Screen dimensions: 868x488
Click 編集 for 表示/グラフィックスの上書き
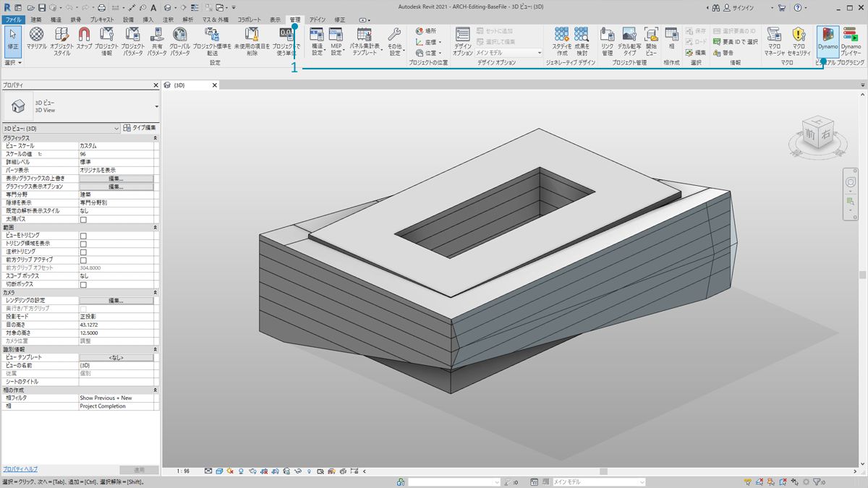click(x=116, y=179)
